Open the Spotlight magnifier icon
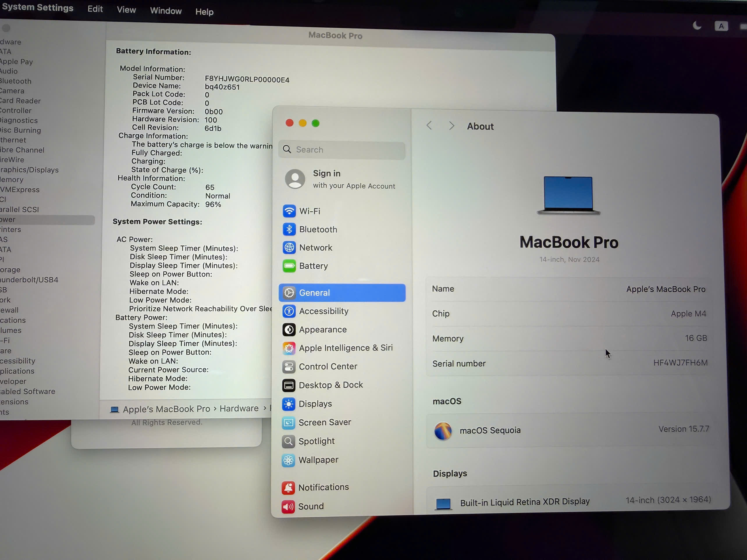This screenshot has height=560, width=747. tap(288, 441)
